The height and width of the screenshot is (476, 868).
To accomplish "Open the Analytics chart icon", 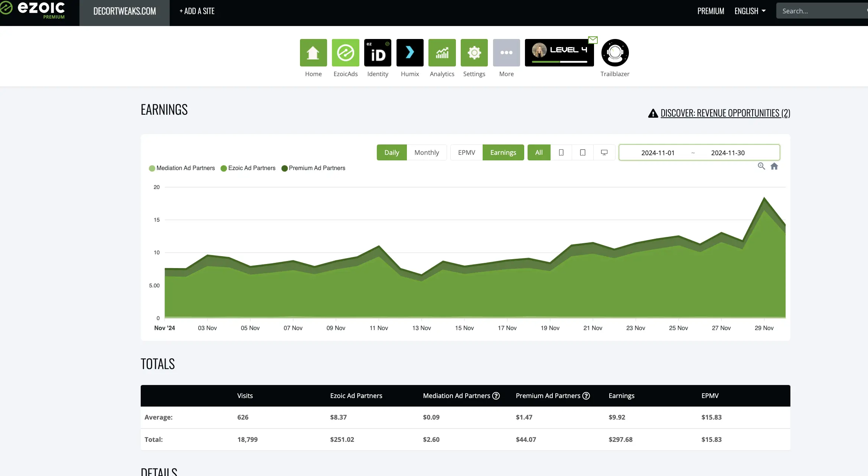I will pyautogui.click(x=442, y=53).
